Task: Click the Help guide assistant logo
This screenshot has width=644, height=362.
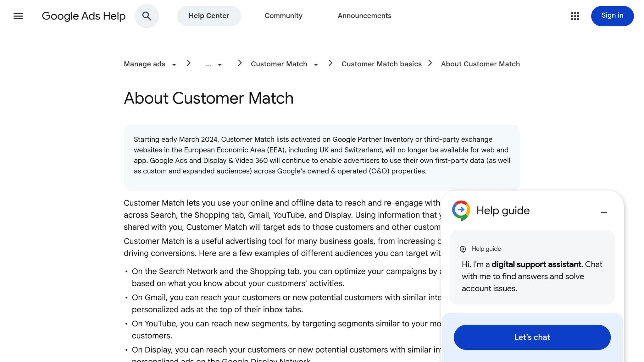Action: 461,210
